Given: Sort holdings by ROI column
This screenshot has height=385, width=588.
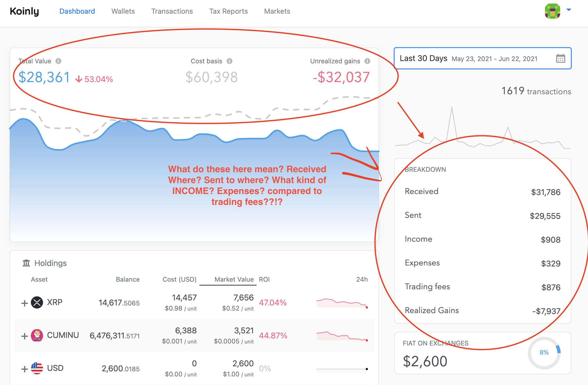Looking at the screenshot, I should [264, 279].
